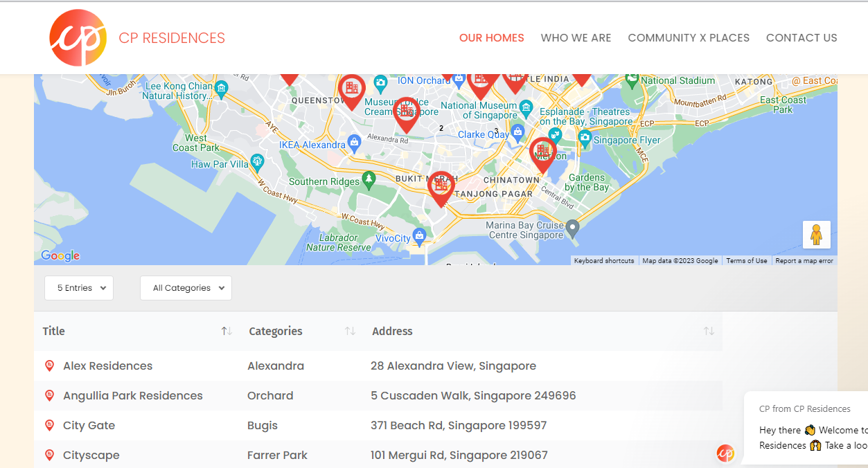Click the Farrer Park category cell
Viewport: 868px width, 468px height.
pos(277,455)
